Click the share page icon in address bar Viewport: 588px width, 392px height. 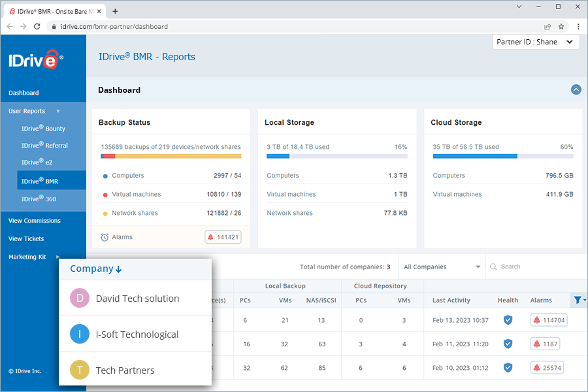pos(547,26)
